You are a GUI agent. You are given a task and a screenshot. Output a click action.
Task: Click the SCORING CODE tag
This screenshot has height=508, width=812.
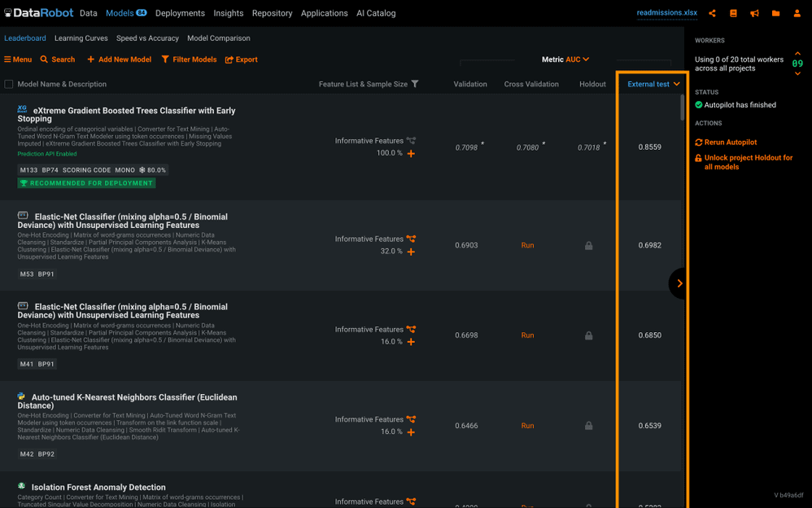tap(86, 170)
